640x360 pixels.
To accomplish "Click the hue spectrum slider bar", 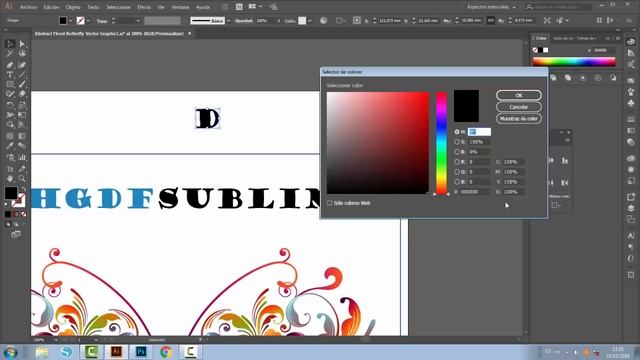I will (441, 143).
